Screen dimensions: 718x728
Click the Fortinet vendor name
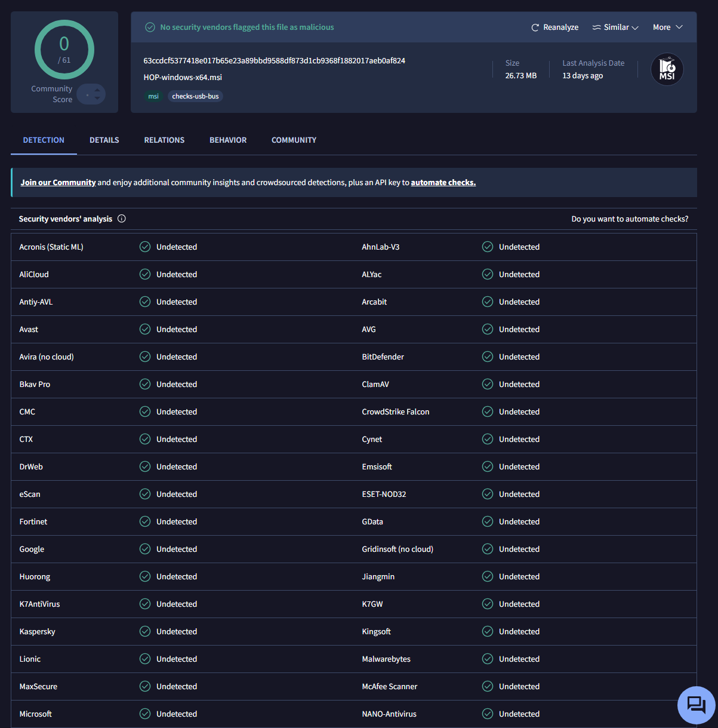33,521
